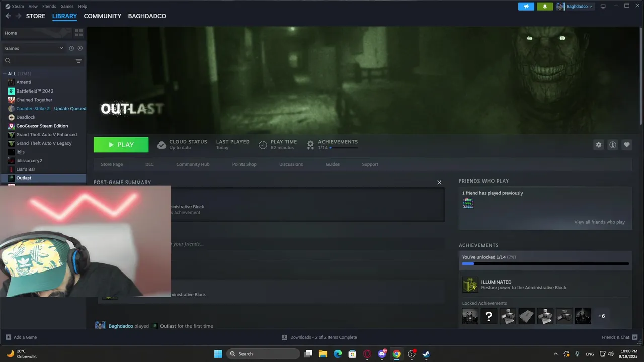Open Outlast settings gear
The height and width of the screenshot is (362, 644).
coord(599,145)
